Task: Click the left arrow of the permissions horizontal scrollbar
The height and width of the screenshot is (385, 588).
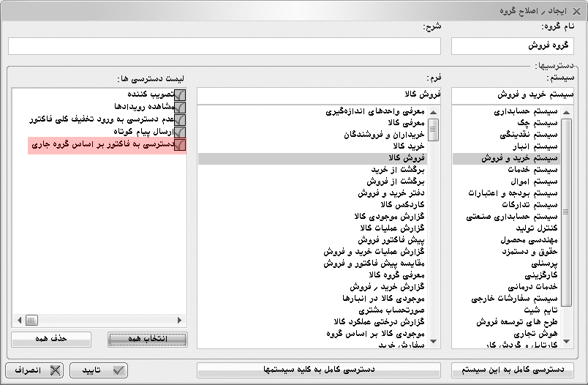Action: click(x=18, y=321)
